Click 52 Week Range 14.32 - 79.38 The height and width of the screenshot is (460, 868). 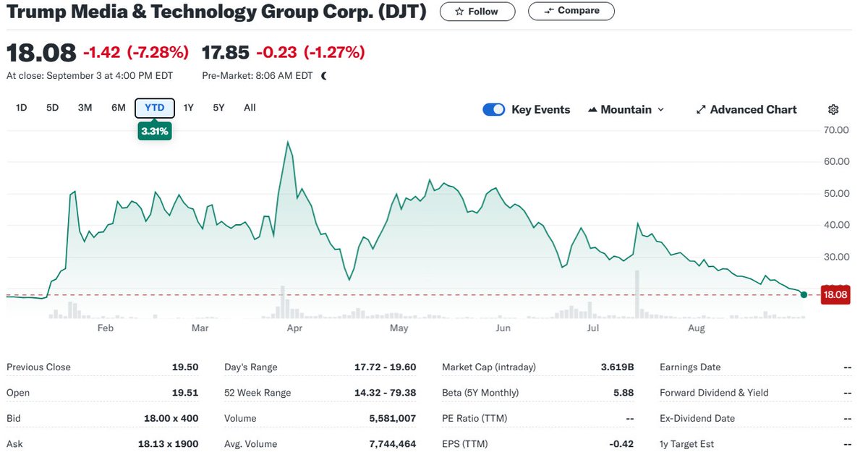pos(385,393)
